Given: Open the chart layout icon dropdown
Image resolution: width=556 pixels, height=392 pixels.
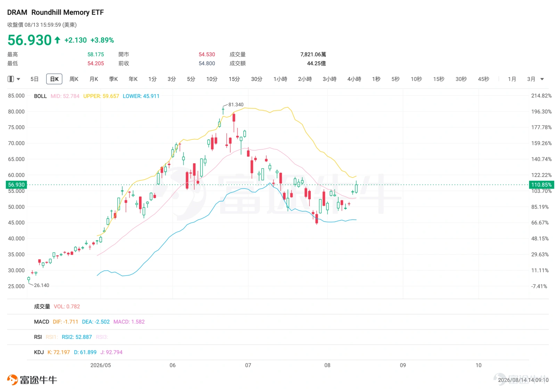Looking at the screenshot, I should [x=14, y=79].
